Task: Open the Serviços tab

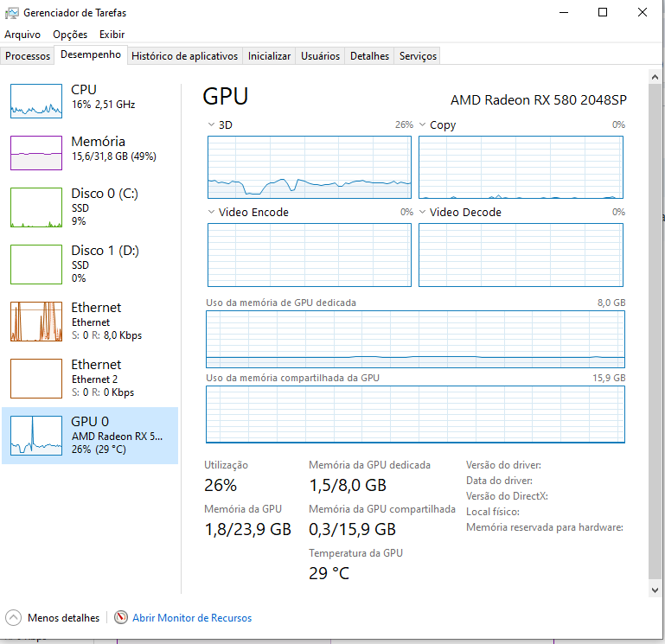Action: tap(418, 56)
